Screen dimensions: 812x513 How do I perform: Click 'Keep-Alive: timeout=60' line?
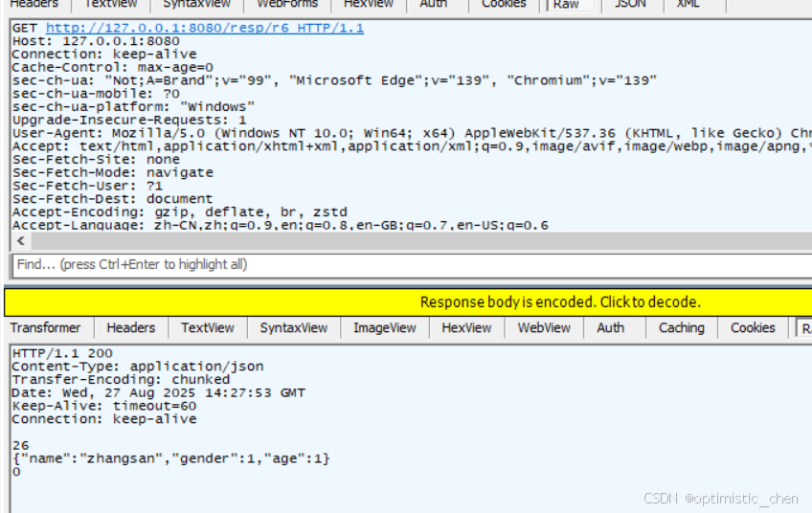(x=104, y=406)
